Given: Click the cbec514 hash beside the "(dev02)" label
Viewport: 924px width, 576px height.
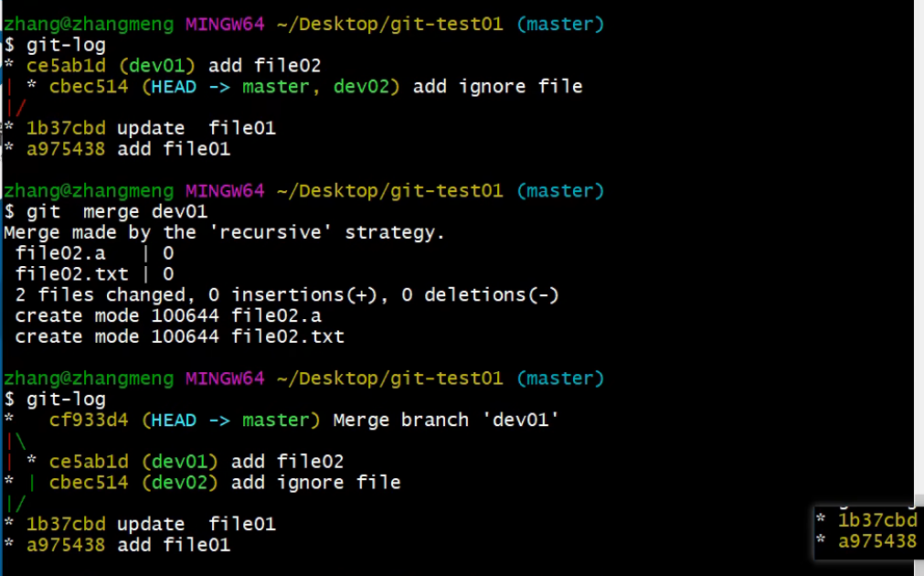Looking at the screenshot, I should (89, 483).
